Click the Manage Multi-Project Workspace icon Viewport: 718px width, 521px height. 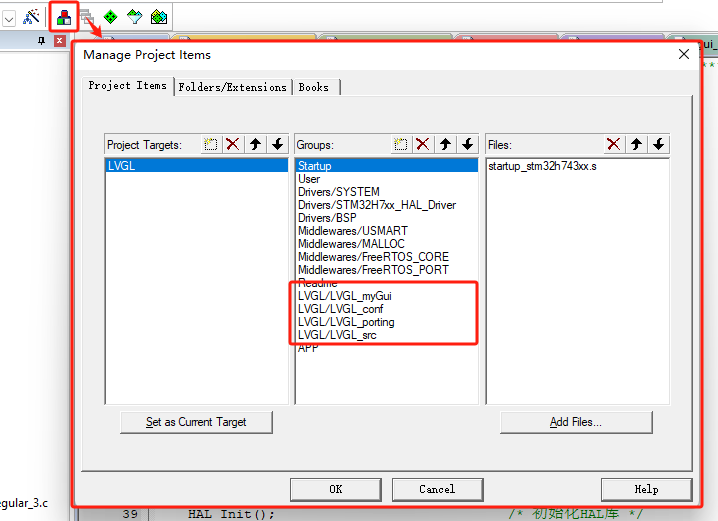click(x=87, y=17)
